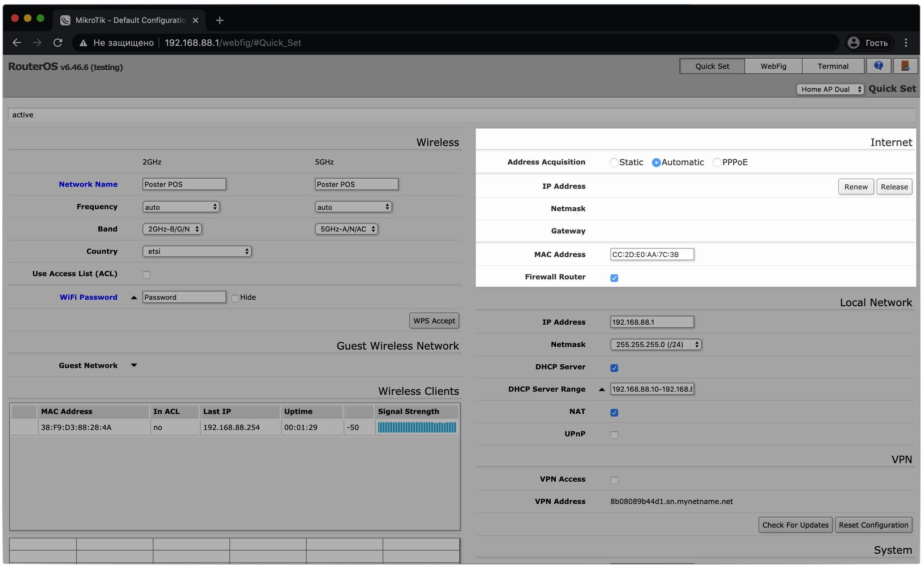Click the guest profile avatar icon
The image size is (924, 568).
[854, 43]
